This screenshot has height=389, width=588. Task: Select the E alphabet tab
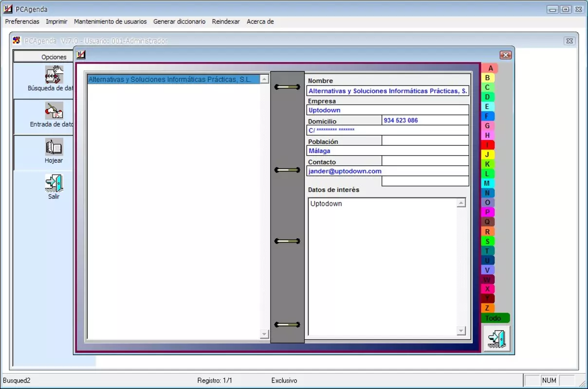488,106
